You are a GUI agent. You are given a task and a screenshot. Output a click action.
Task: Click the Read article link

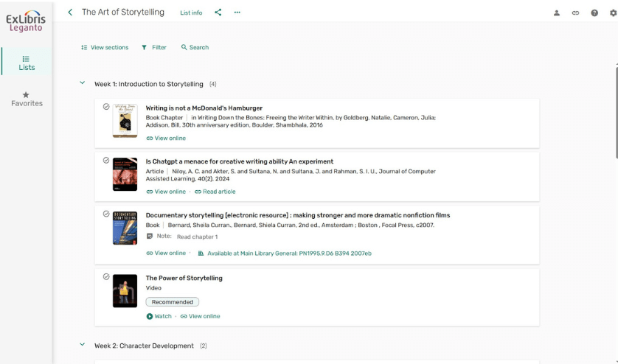click(x=215, y=192)
